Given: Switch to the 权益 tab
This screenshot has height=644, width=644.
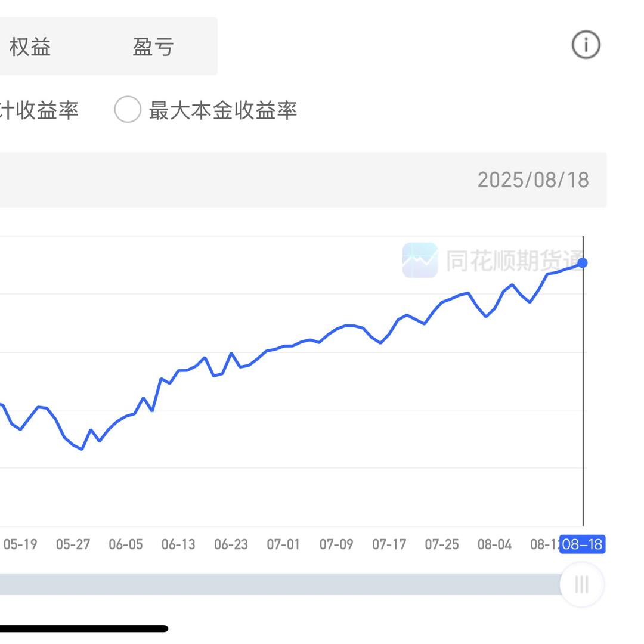Looking at the screenshot, I should pyautogui.click(x=30, y=47).
